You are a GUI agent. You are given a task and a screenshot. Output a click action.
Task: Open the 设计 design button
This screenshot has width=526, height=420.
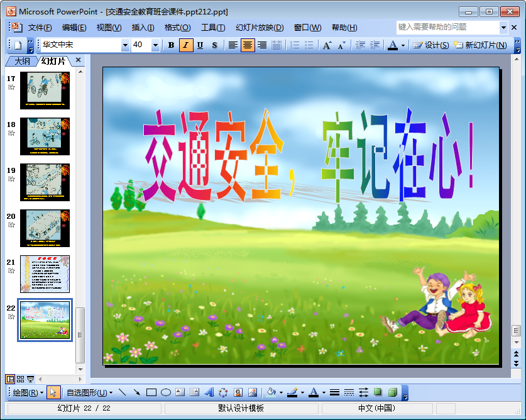coord(431,45)
